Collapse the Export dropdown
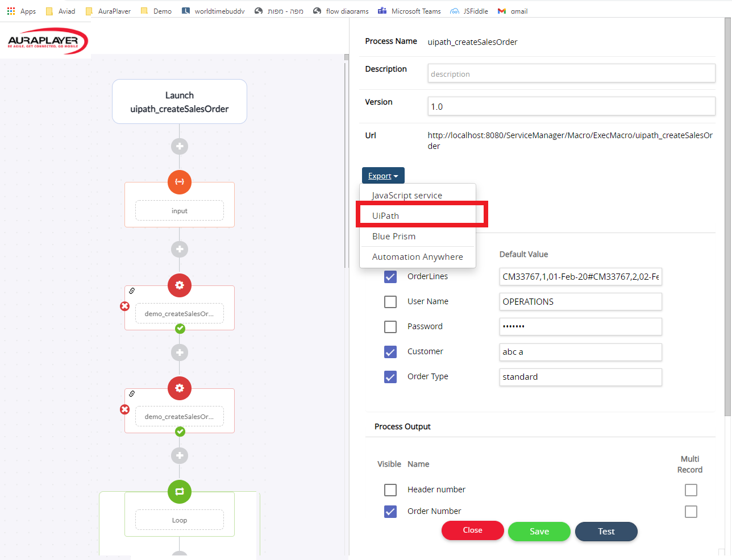 383,176
